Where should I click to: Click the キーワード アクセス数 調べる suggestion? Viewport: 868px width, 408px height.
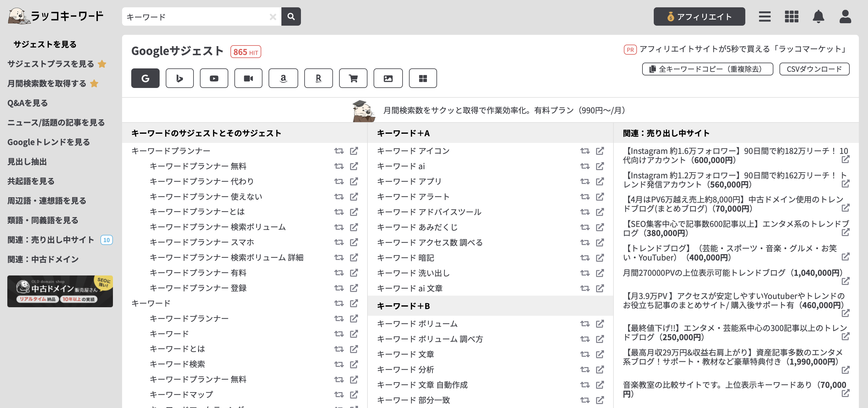(x=430, y=242)
